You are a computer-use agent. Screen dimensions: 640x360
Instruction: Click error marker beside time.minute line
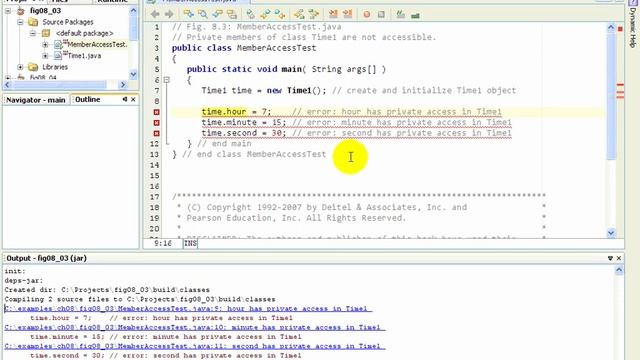point(156,123)
